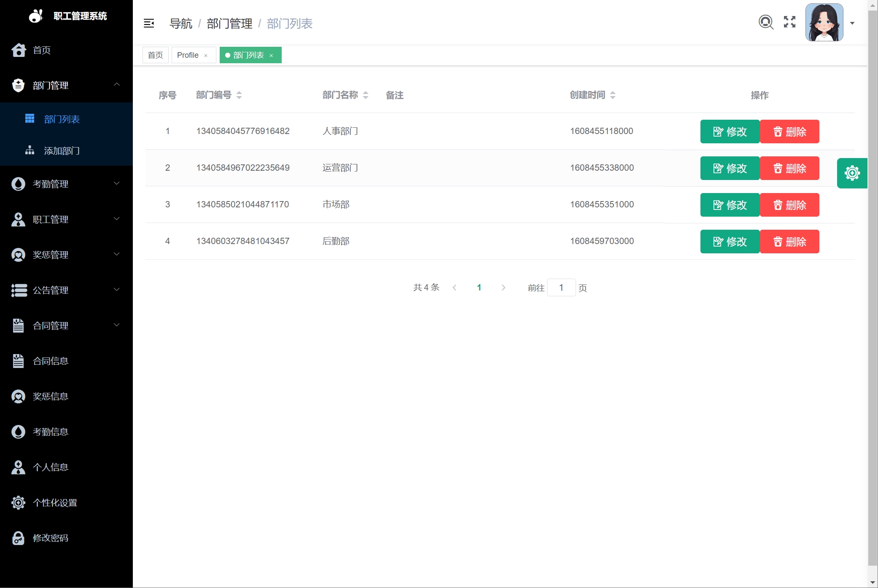The height and width of the screenshot is (588, 878).
Task: Close the 部门列表 tab
Action: (271, 56)
